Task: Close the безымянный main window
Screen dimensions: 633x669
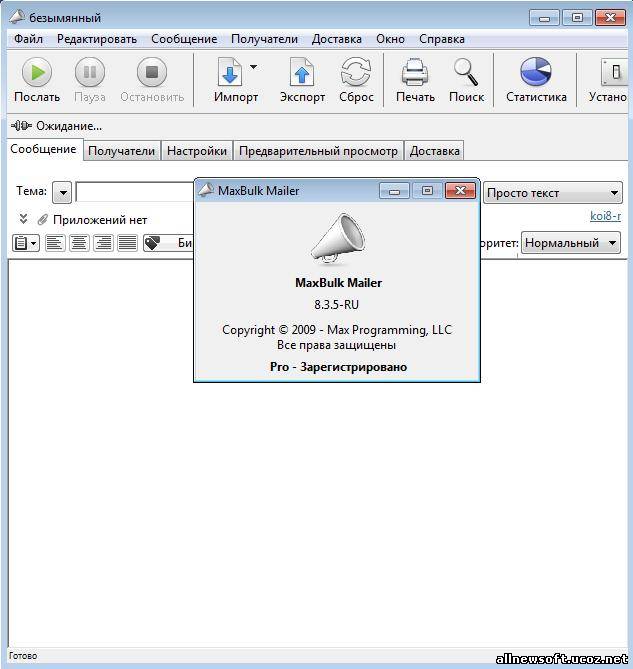Action: [x=610, y=17]
